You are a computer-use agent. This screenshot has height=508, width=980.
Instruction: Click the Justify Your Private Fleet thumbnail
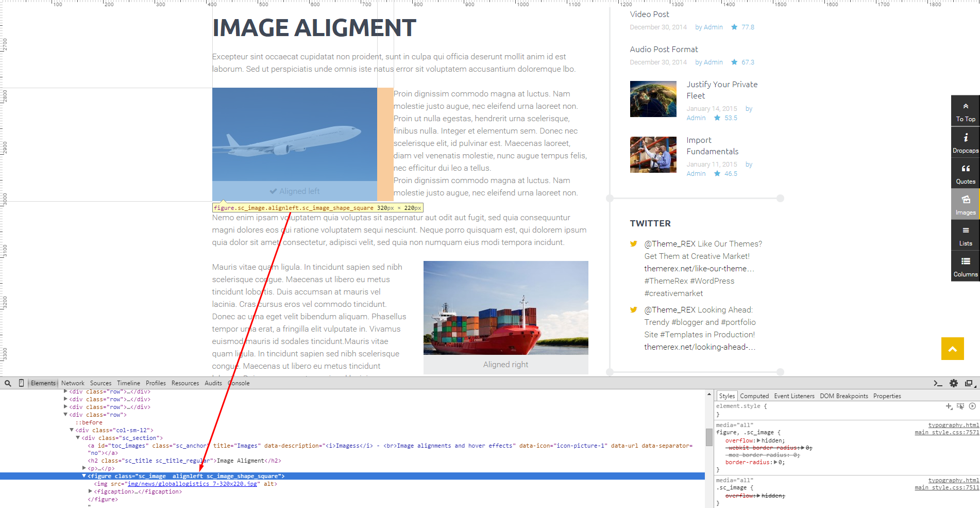(653, 99)
